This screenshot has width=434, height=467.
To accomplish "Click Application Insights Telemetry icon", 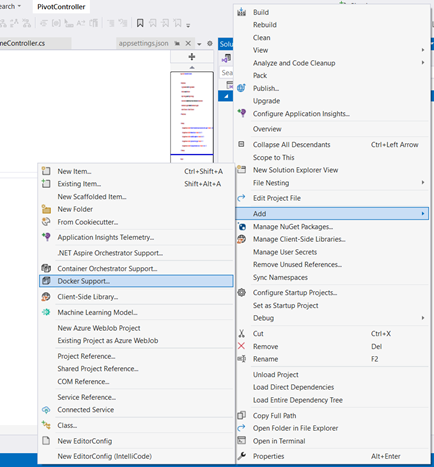I will tap(46, 237).
